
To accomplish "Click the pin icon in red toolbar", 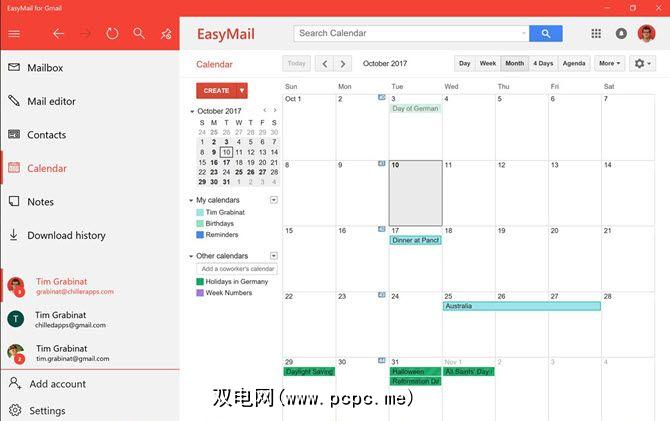I will pyautogui.click(x=166, y=33).
